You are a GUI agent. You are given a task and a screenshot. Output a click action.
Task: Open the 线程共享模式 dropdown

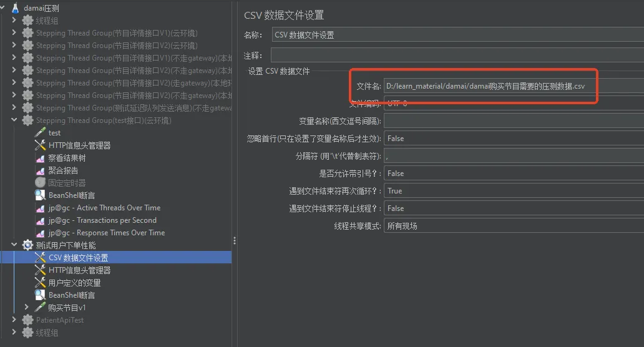point(513,226)
